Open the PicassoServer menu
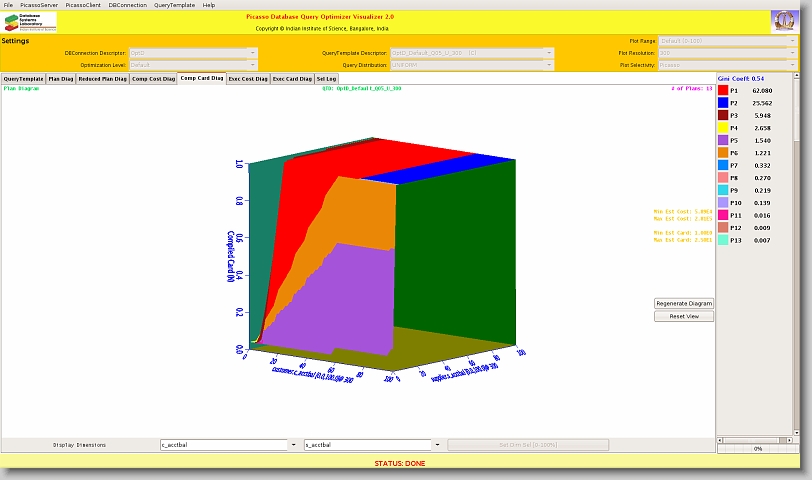812x480 pixels. coord(40,5)
